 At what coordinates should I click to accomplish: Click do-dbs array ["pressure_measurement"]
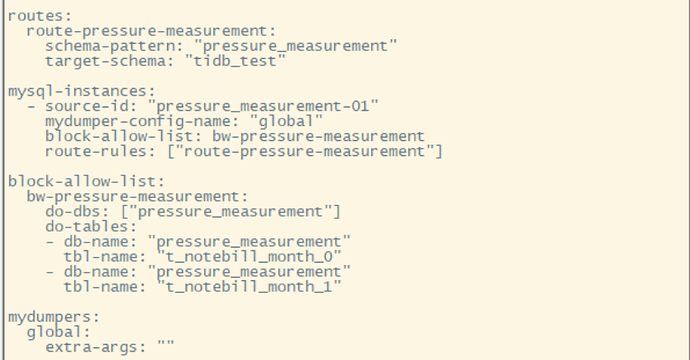pyautogui.click(x=231, y=212)
